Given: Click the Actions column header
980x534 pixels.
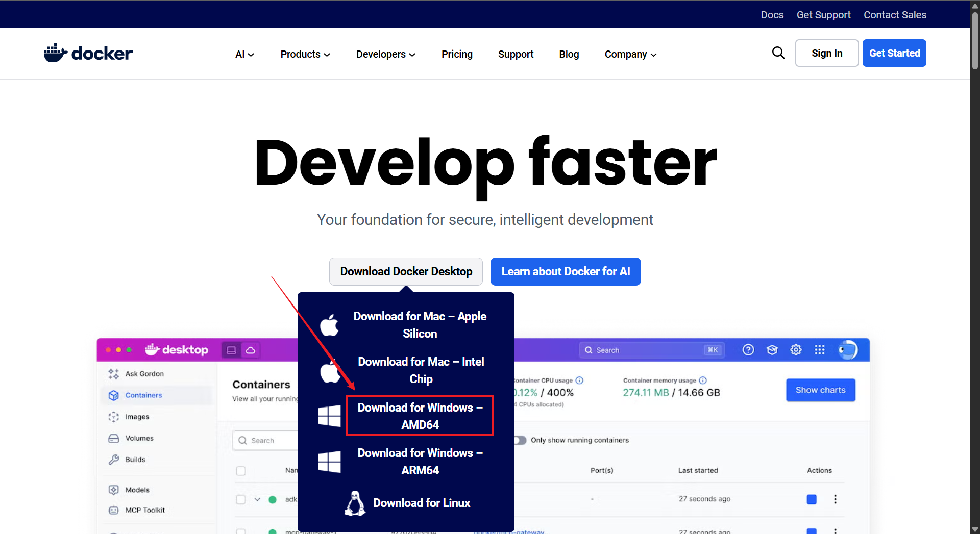Looking at the screenshot, I should click(x=819, y=470).
